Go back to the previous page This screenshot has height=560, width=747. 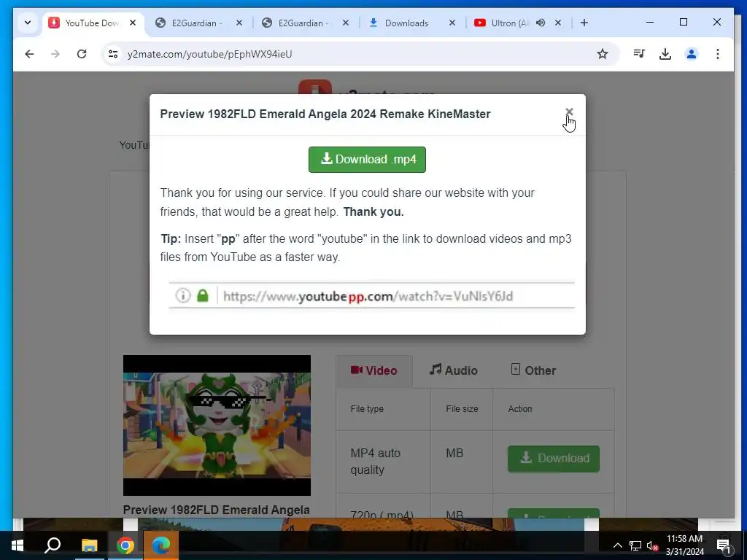coord(29,54)
